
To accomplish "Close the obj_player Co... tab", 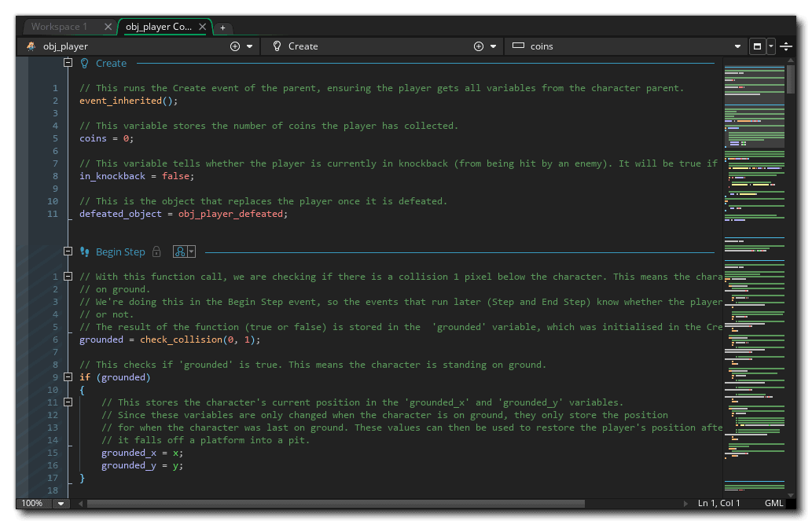I will click(x=203, y=27).
